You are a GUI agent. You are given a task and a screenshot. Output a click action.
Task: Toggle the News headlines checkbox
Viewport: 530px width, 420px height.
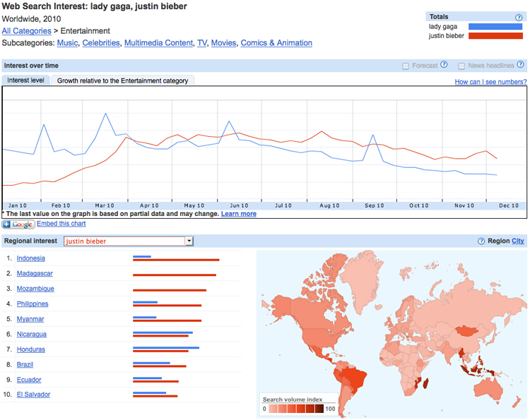pos(461,66)
